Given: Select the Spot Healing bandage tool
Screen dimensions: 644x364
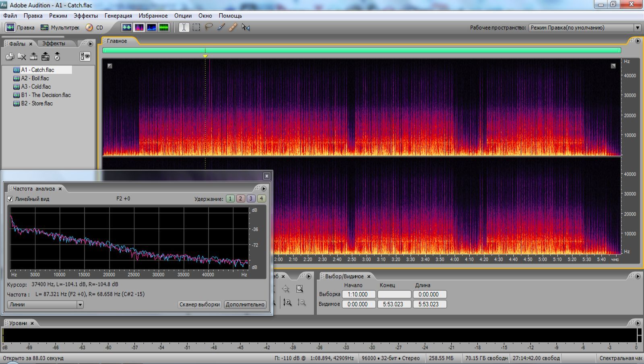Looking at the screenshot, I should 233,27.
